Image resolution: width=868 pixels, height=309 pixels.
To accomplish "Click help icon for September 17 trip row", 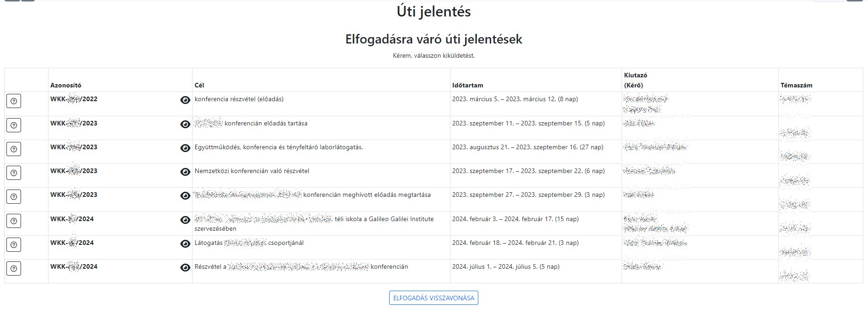I will pyautogui.click(x=14, y=173).
